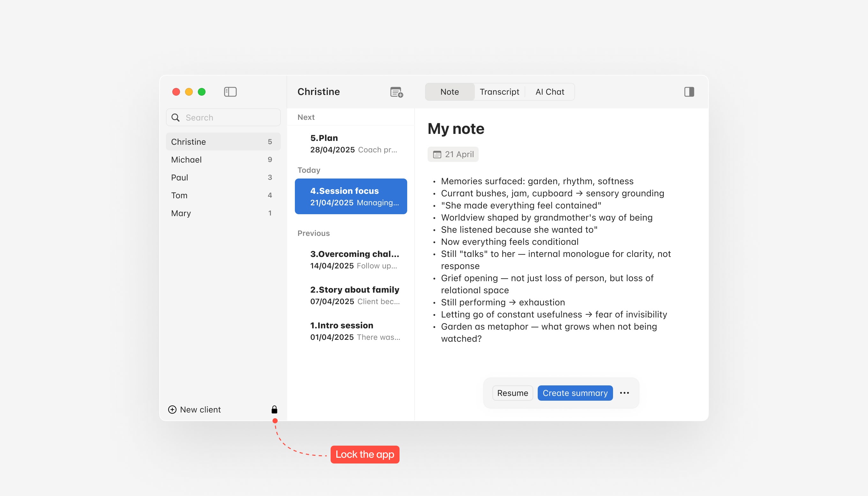Select client Mary in sidebar
The height and width of the screenshot is (496, 868).
(x=223, y=213)
